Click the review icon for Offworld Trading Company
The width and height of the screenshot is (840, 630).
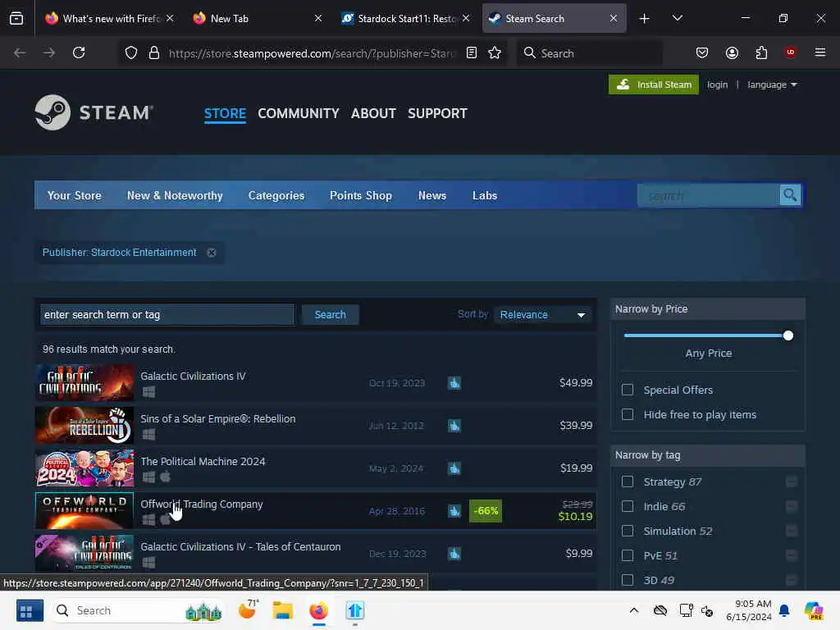click(x=454, y=511)
